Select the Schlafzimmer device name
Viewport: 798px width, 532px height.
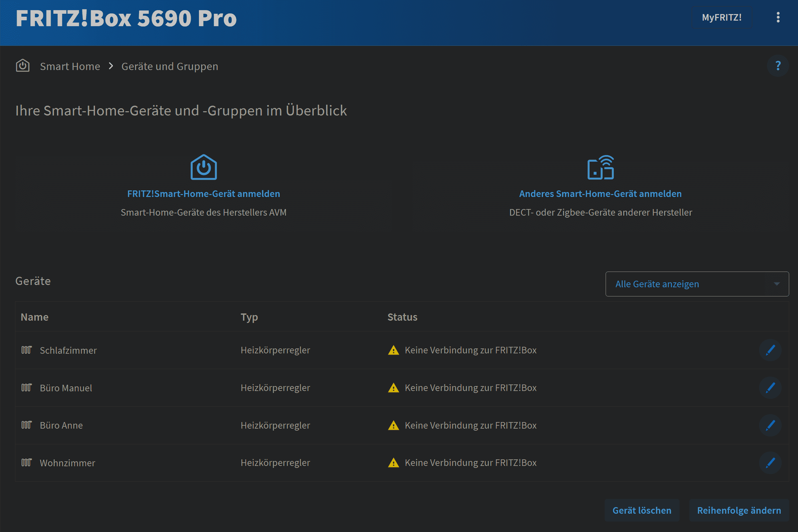point(68,350)
